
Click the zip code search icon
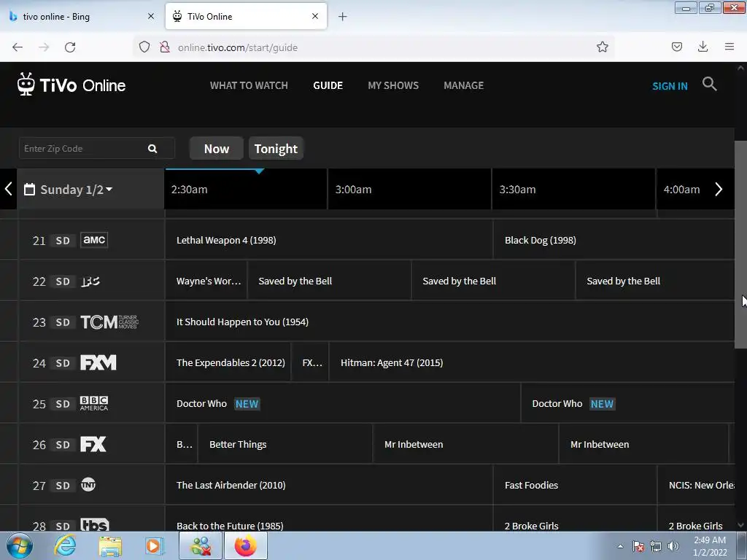(x=152, y=149)
